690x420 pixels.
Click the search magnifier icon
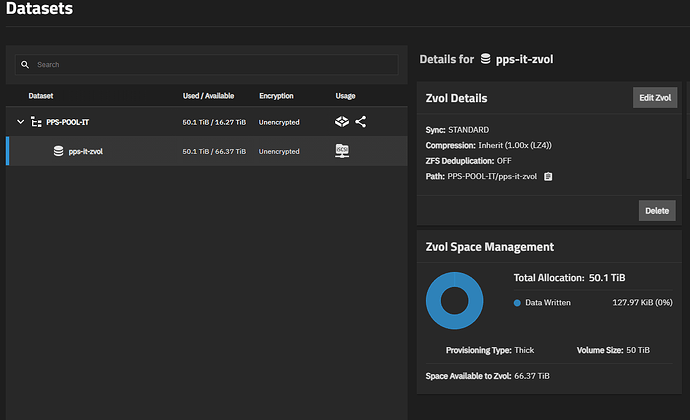pos(25,65)
